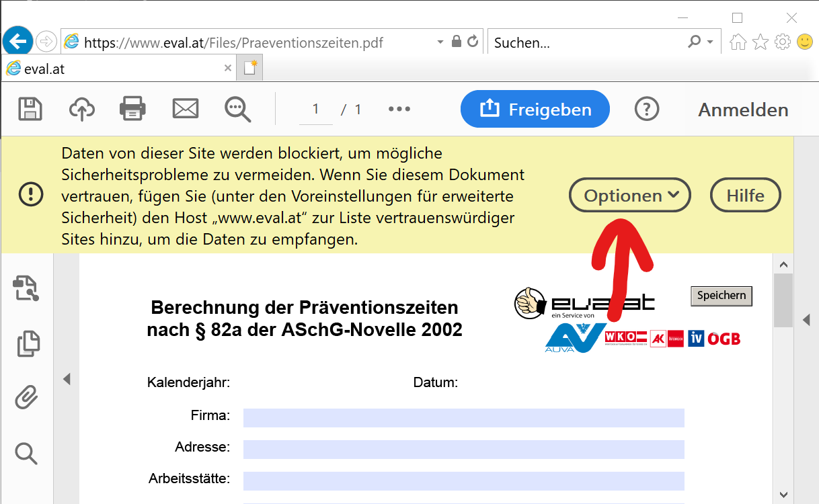Click the Freigeben share button
The height and width of the screenshot is (504, 819).
coord(535,109)
